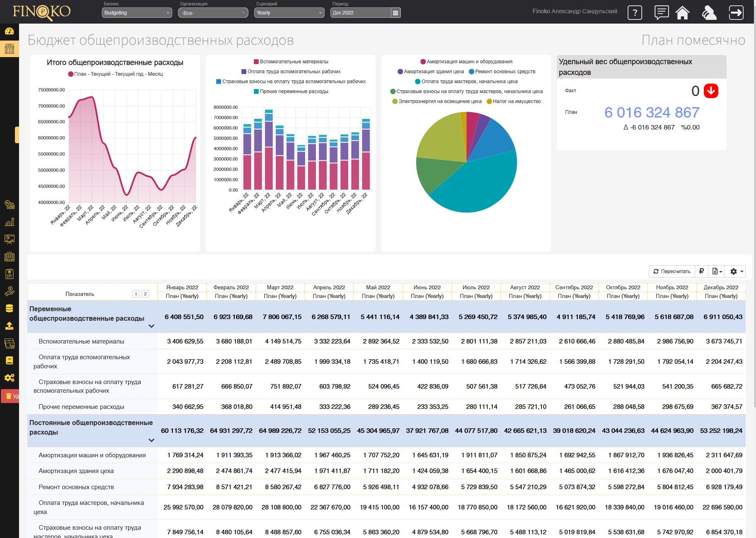Open the dashboard gauge icon in sidebar
Screen dimensions: 756x538
pyautogui.click(x=9, y=31)
